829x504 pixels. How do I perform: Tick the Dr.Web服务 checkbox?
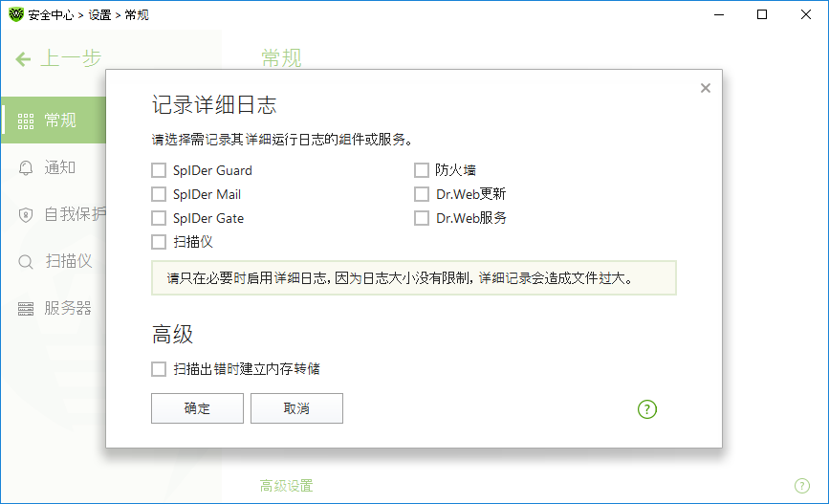tap(422, 218)
